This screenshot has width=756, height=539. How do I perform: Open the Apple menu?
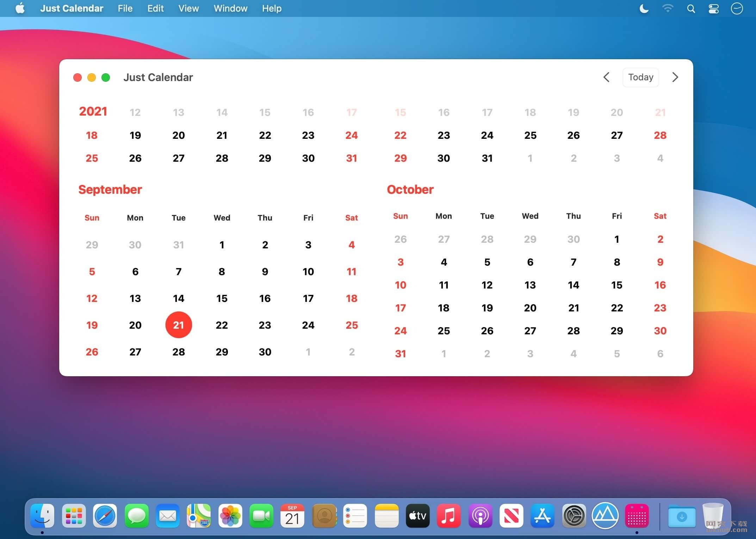point(20,8)
